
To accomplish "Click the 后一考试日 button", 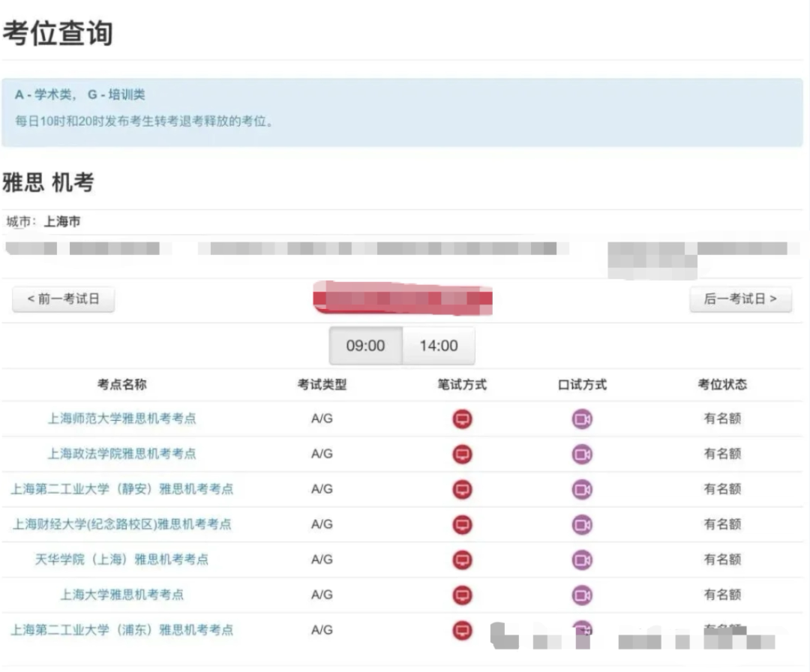I will (x=740, y=298).
